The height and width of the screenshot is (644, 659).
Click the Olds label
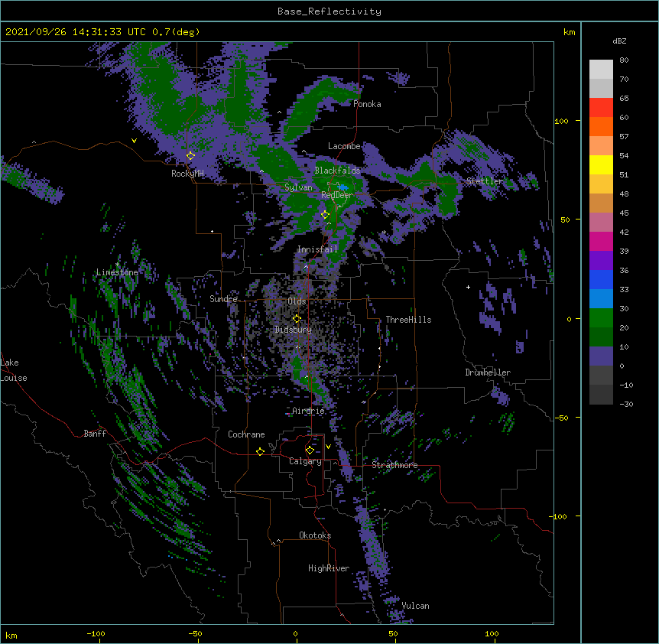pyautogui.click(x=297, y=301)
